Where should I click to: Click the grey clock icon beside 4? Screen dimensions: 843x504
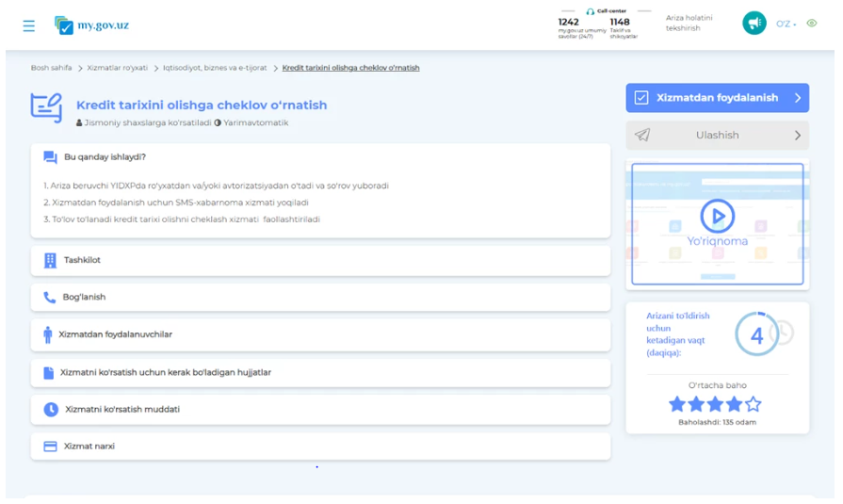tap(784, 333)
